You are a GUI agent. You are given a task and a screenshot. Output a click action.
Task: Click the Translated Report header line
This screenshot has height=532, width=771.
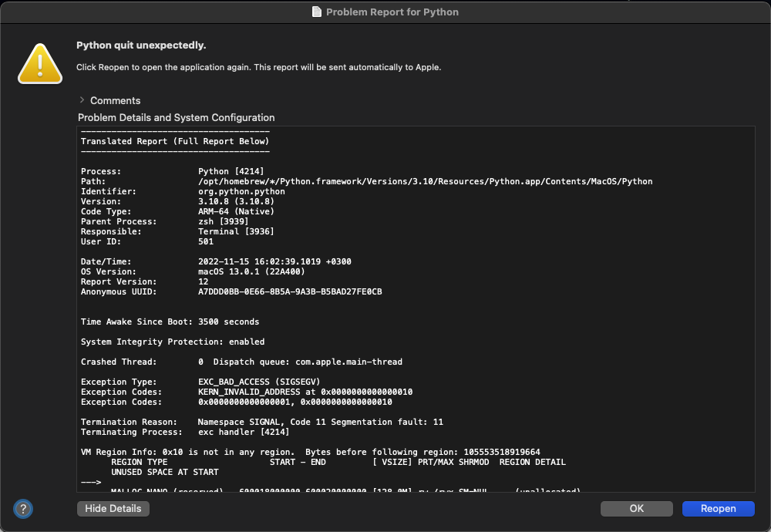click(x=175, y=142)
